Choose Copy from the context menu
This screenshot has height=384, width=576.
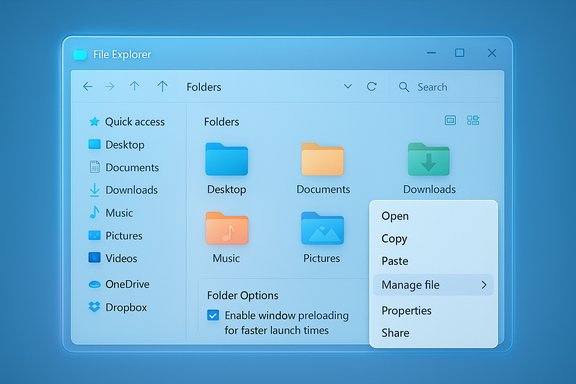(394, 239)
